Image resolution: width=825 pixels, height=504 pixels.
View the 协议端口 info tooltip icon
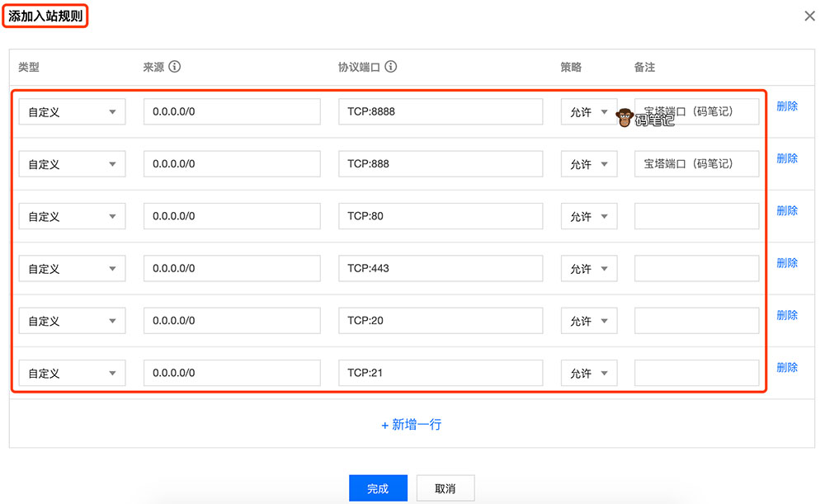[x=392, y=67]
